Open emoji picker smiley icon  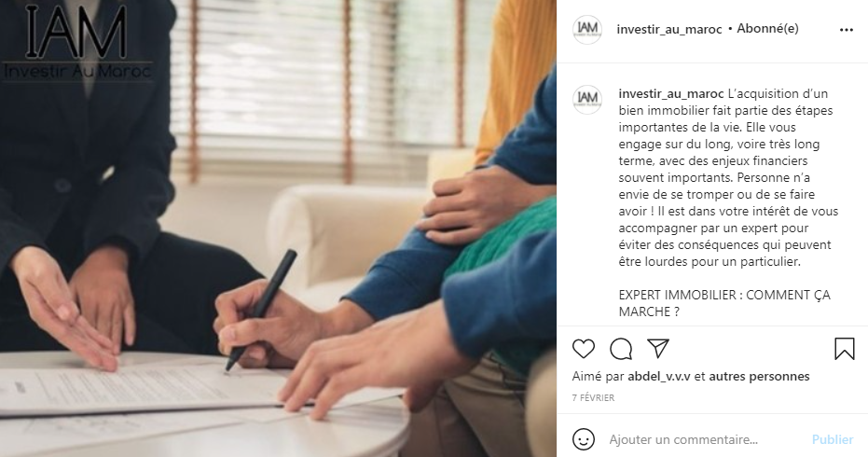pyautogui.click(x=584, y=439)
